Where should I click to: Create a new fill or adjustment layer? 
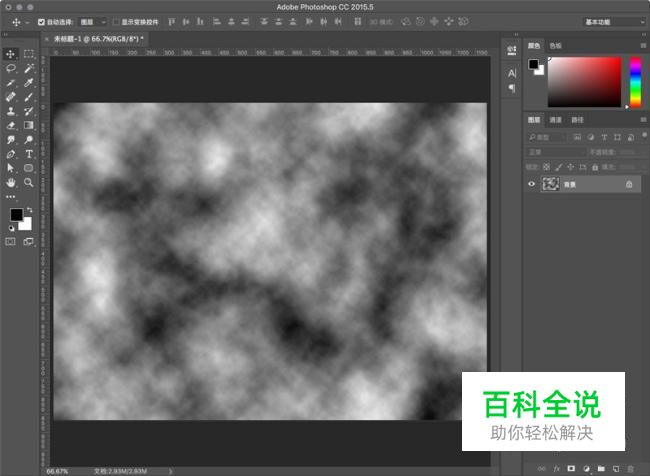pos(586,469)
